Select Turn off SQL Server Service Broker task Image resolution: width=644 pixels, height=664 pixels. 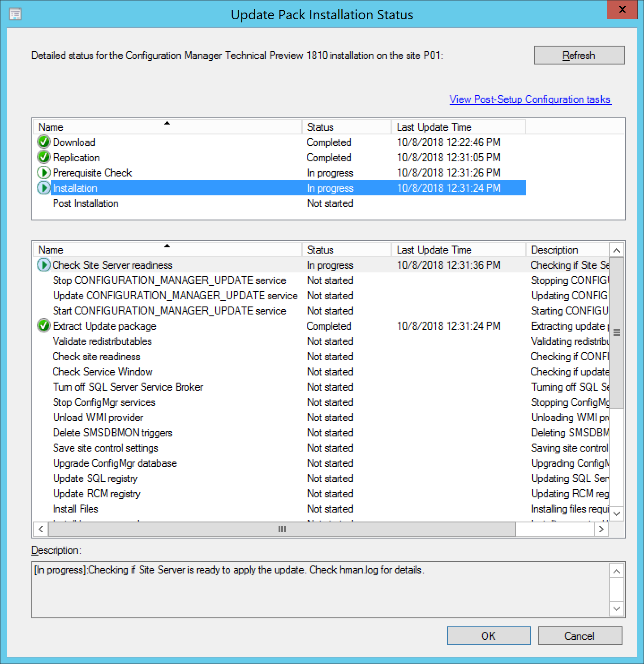[322, 387]
